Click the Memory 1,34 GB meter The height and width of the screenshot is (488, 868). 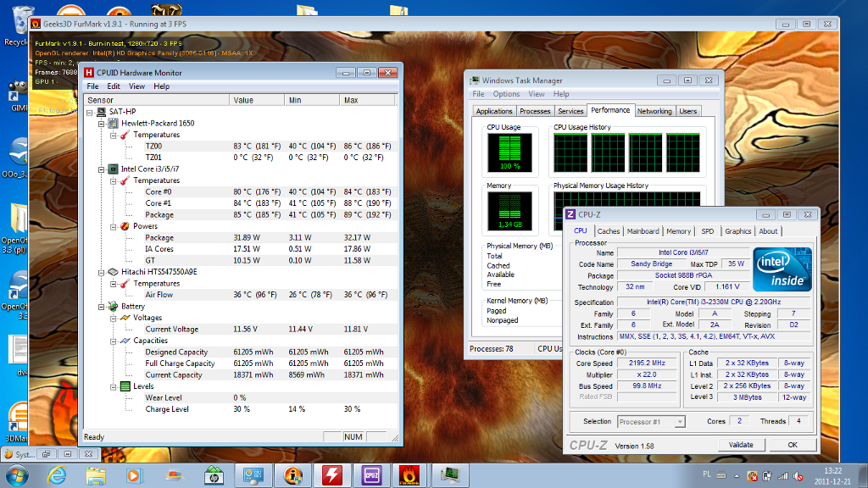click(509, 211)
